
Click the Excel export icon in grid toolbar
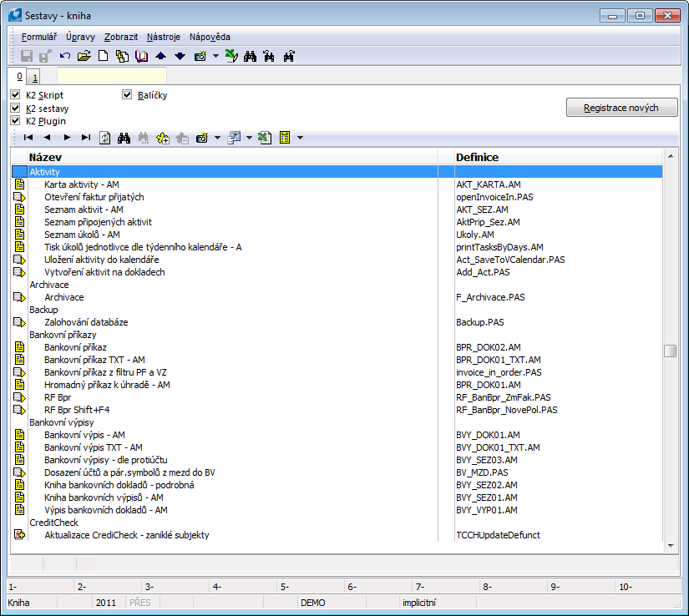pyautogui.click(x=264, y=138)
